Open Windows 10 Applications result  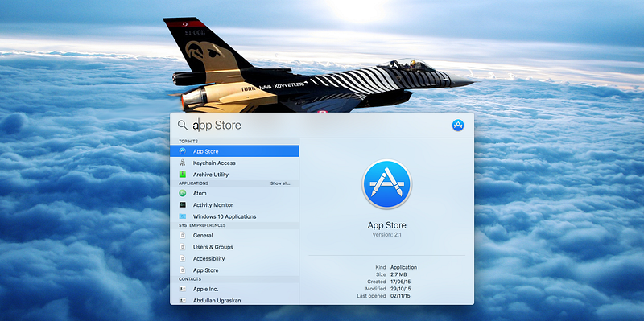pos(234,216)
